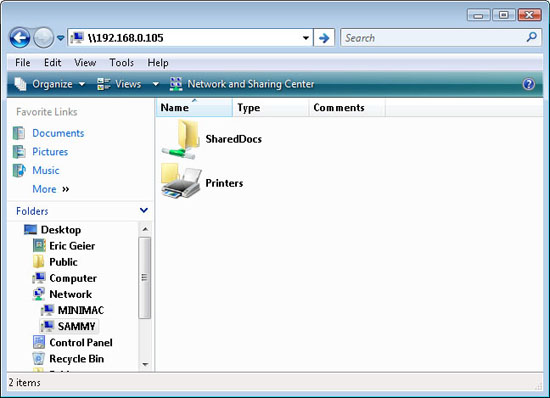Select MINIMAC in the folder tree
550x398 pixels.
point(81,311)
